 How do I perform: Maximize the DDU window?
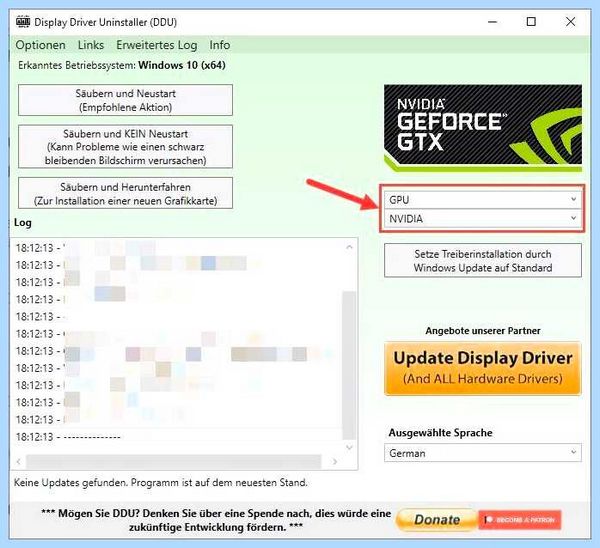click(531, 22)
